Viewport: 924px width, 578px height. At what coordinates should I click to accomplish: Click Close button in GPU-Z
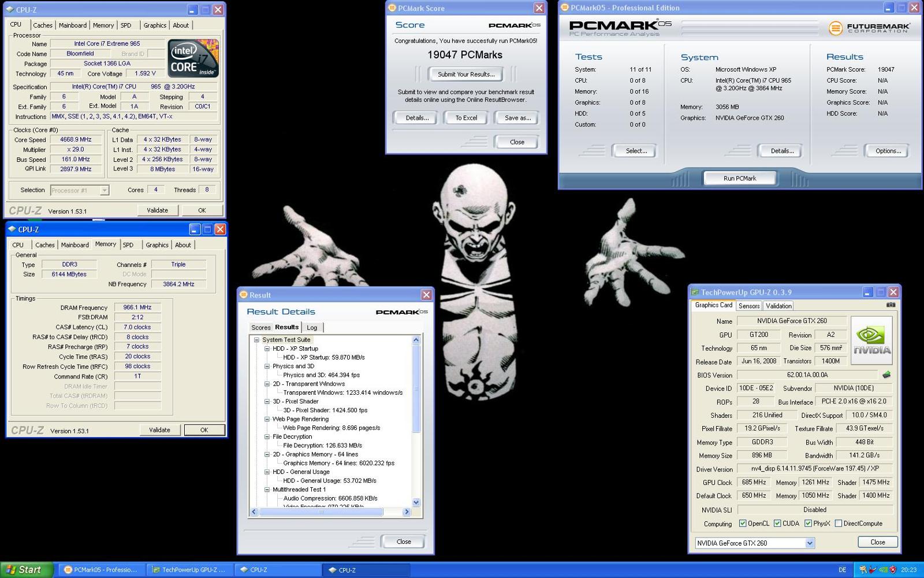click(877, 542)
